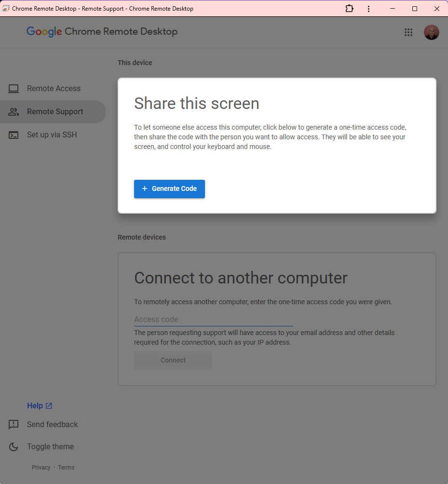
Task: Open Remote Access in sidebar
Action: tap(53, 89)
